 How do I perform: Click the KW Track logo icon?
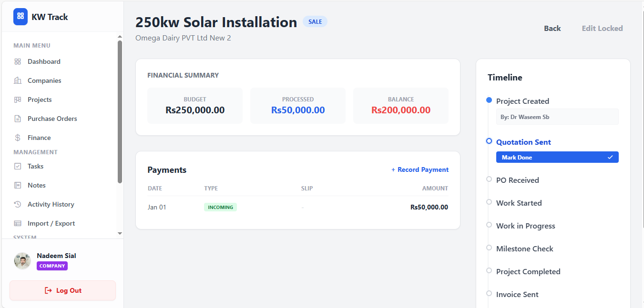[20, 17]
